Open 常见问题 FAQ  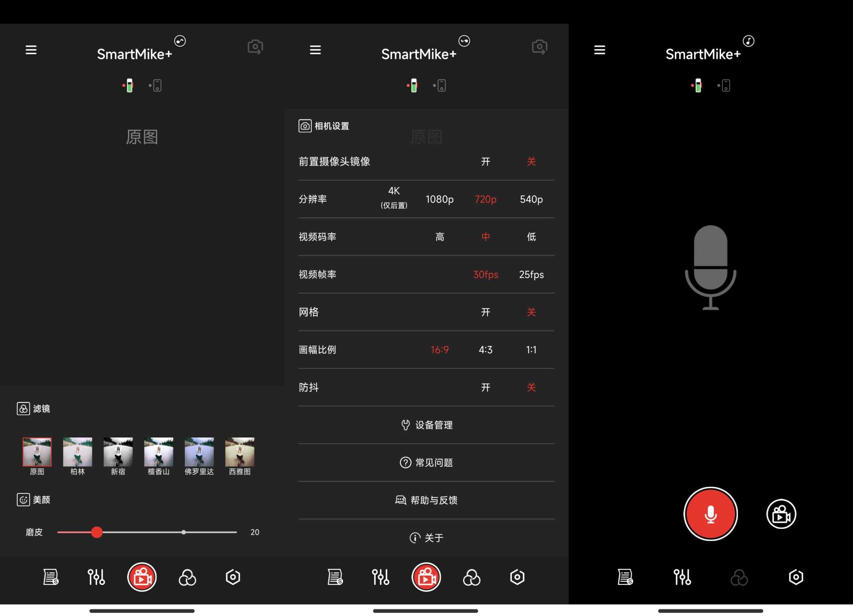426,463
